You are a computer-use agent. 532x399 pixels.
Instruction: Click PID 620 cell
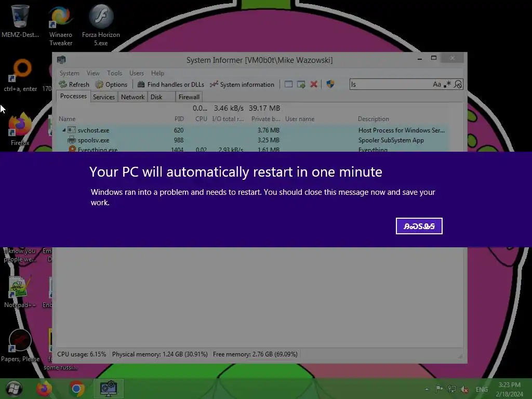[x=179, y=130]
